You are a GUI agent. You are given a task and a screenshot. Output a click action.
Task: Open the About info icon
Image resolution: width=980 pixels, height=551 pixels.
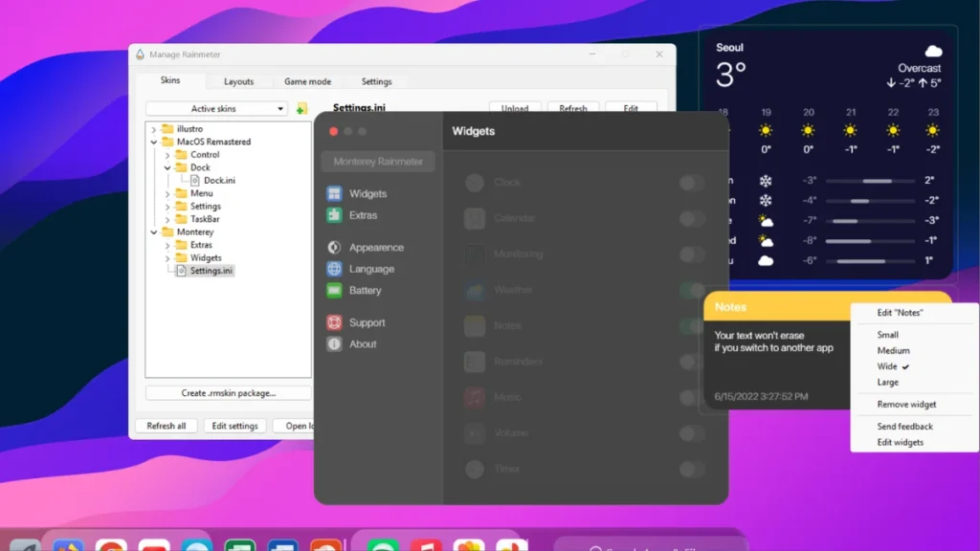(334, 344)
